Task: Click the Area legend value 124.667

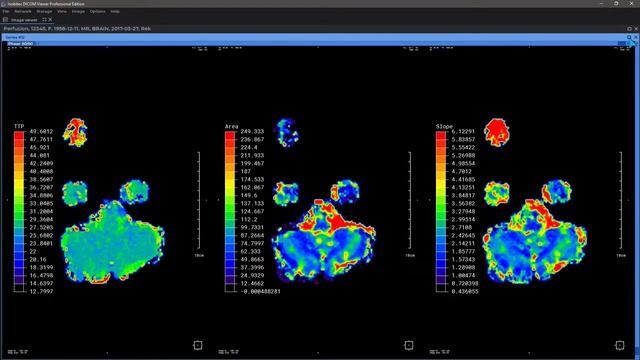Action: [x=252, y=211]
